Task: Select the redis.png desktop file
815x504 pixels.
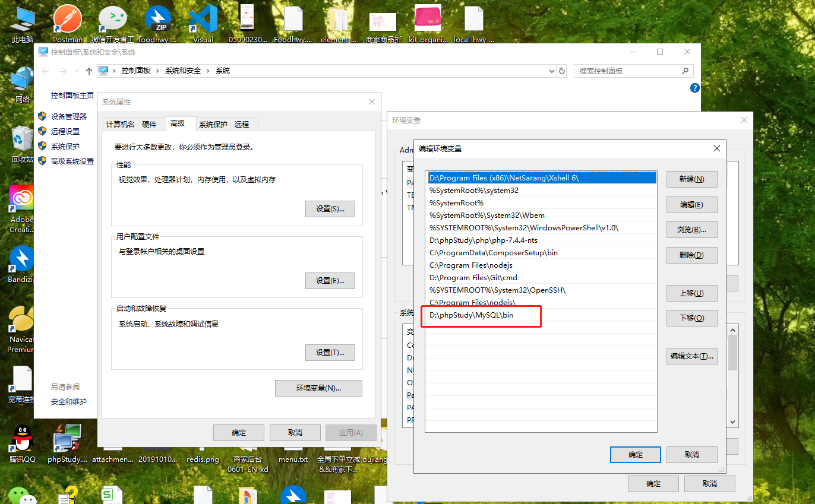Action: (203, 459)
